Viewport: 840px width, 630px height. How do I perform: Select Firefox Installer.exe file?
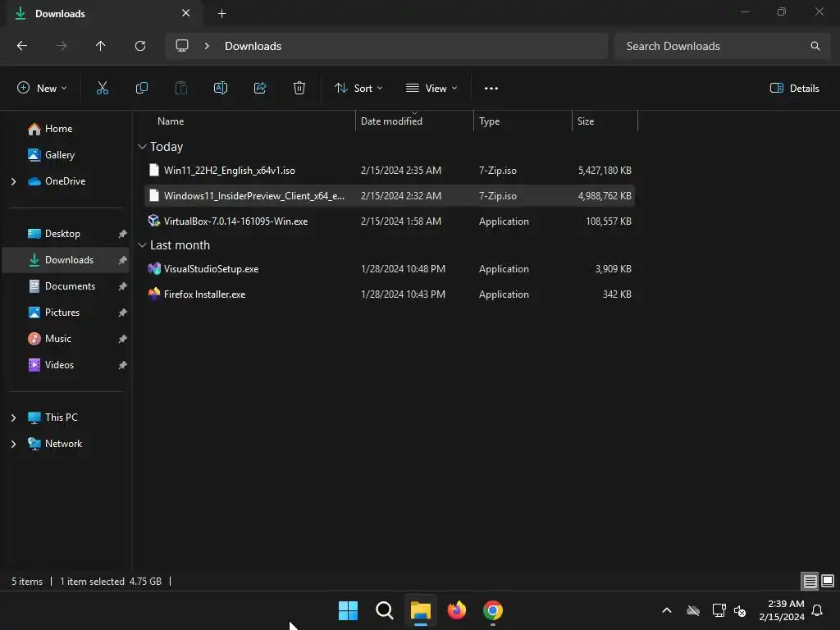click(x=390, y=294)
